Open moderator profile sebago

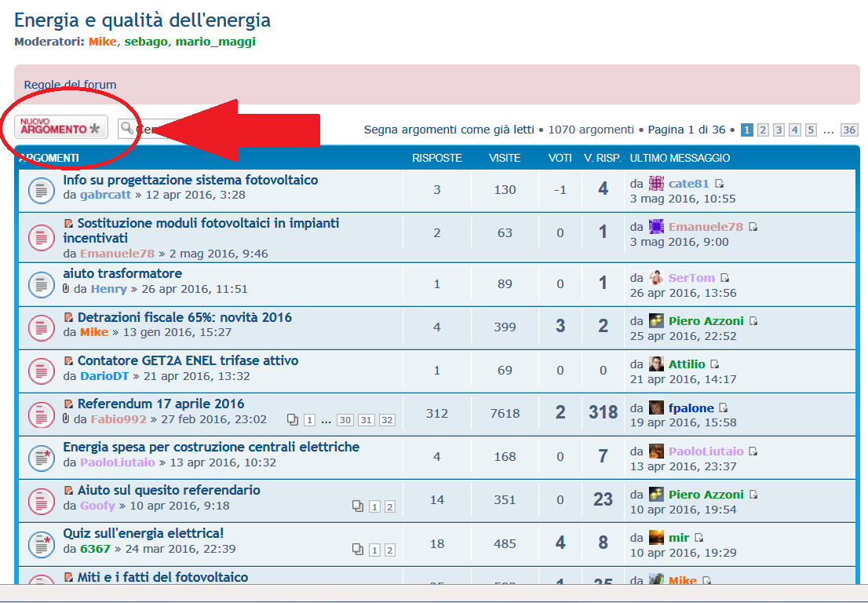pyautogui.click(x=146, y=42)
